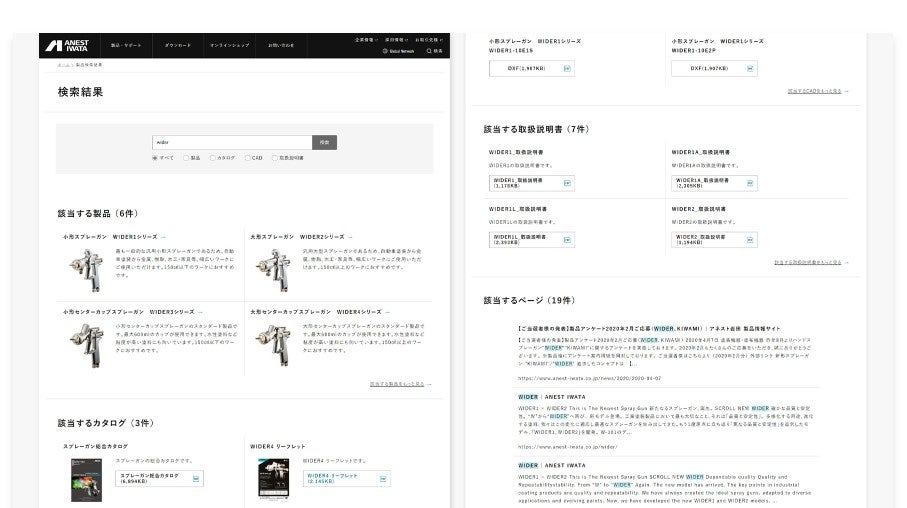
Task: Open the オンラインショップ nav item
Action: (229, 46)
